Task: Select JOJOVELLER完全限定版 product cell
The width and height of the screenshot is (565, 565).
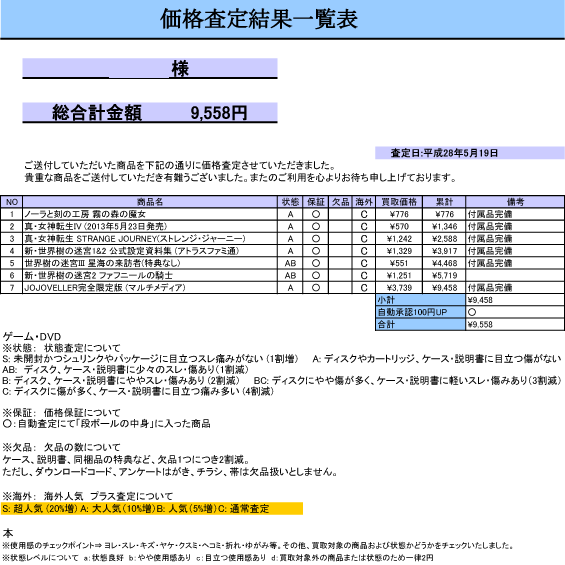Action: [150, 288]
